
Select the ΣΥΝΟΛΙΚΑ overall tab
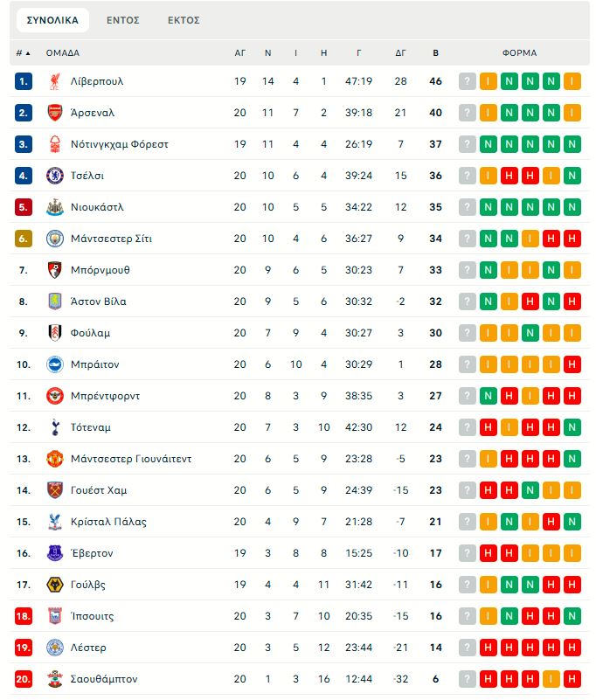point(52,20)
